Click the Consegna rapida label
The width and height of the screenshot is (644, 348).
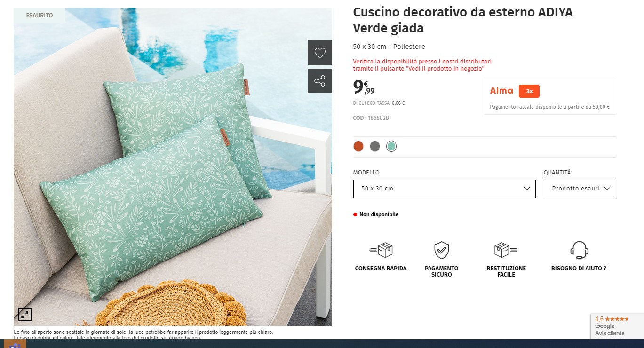tap(381, 269)
